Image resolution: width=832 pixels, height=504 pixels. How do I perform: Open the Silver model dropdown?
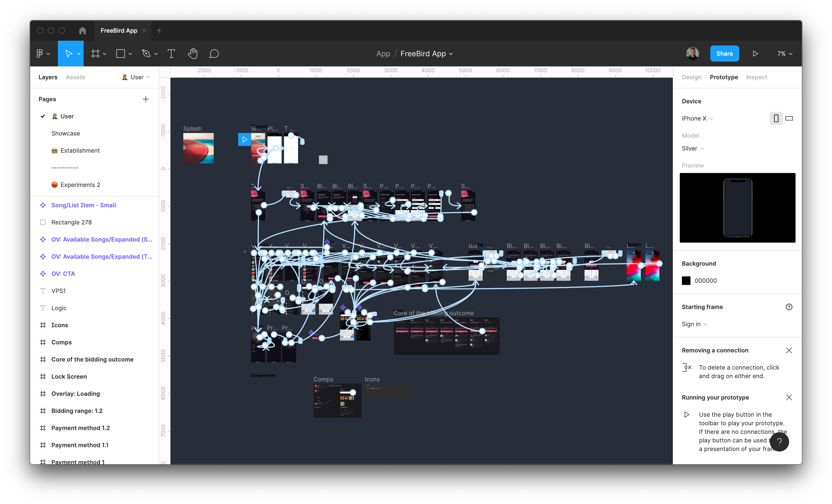click(x=693, y=148)
